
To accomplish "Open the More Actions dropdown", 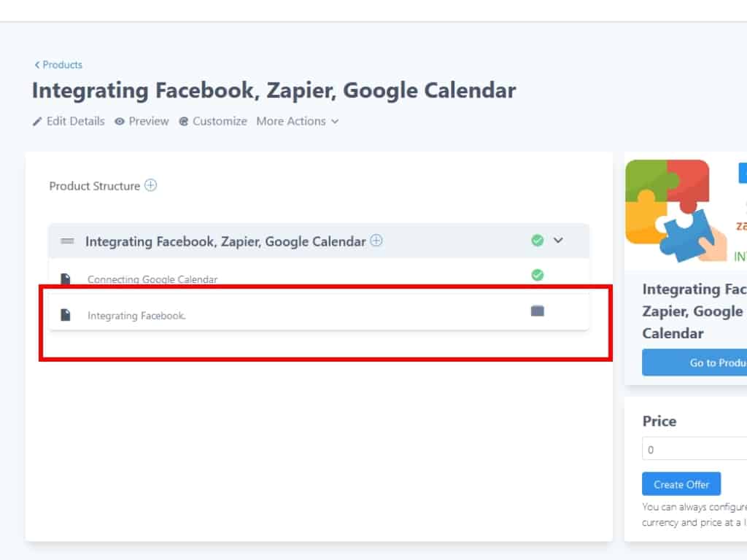I will tap(298, 122).
